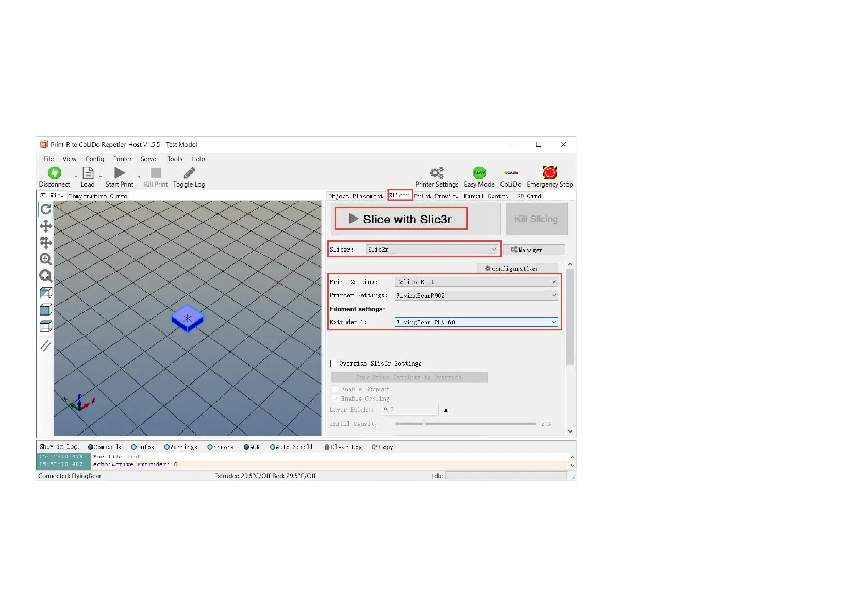Open the Config menu
868x614 pixels.
(94, 159)
